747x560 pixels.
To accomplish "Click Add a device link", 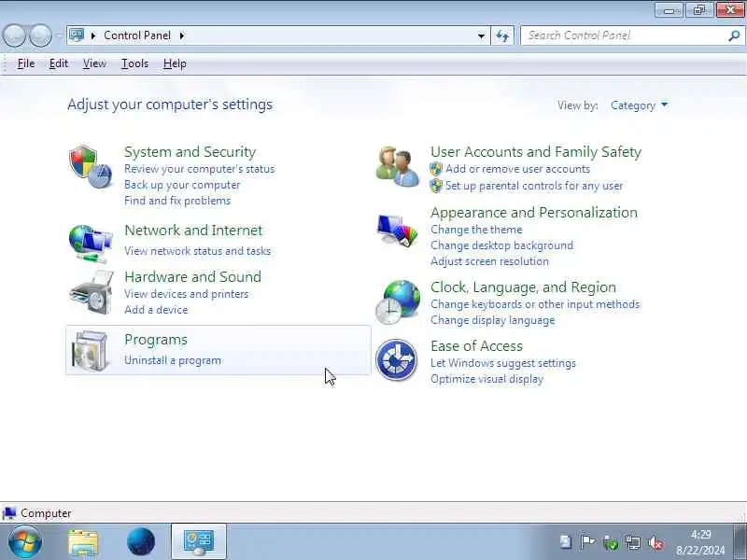I will click(x=156, y=310).
